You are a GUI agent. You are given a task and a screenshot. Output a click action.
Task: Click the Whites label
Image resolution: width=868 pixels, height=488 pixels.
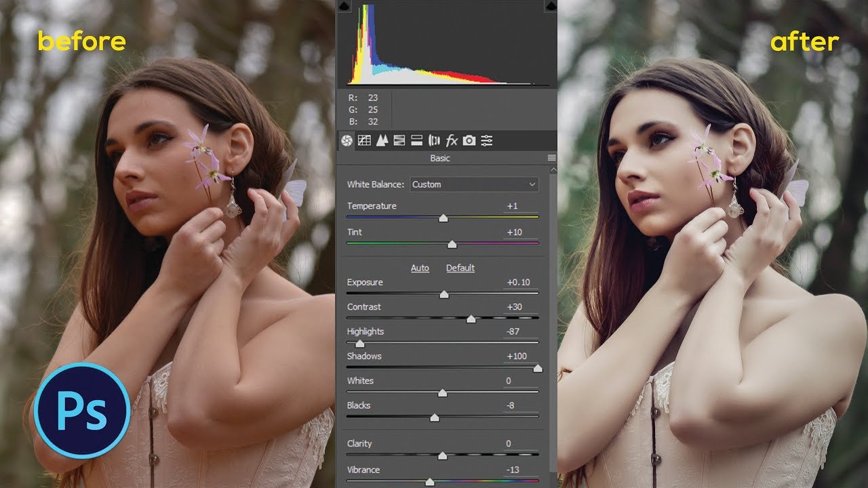pos(360,381)
